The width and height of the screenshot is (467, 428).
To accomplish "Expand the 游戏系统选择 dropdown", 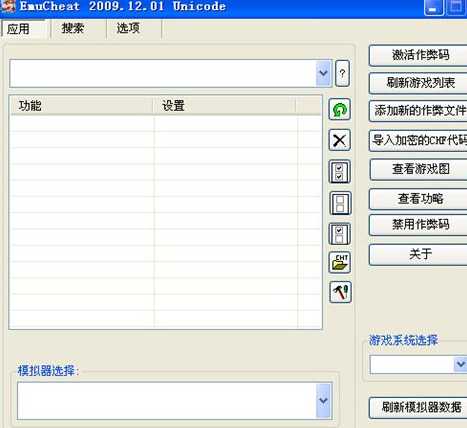I will pos(461,364).
